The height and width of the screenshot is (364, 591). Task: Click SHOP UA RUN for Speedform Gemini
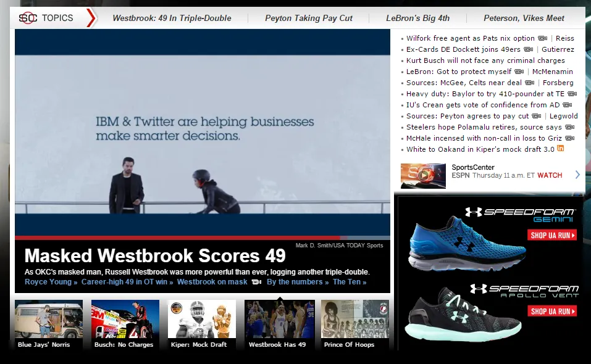coord(551,236)
